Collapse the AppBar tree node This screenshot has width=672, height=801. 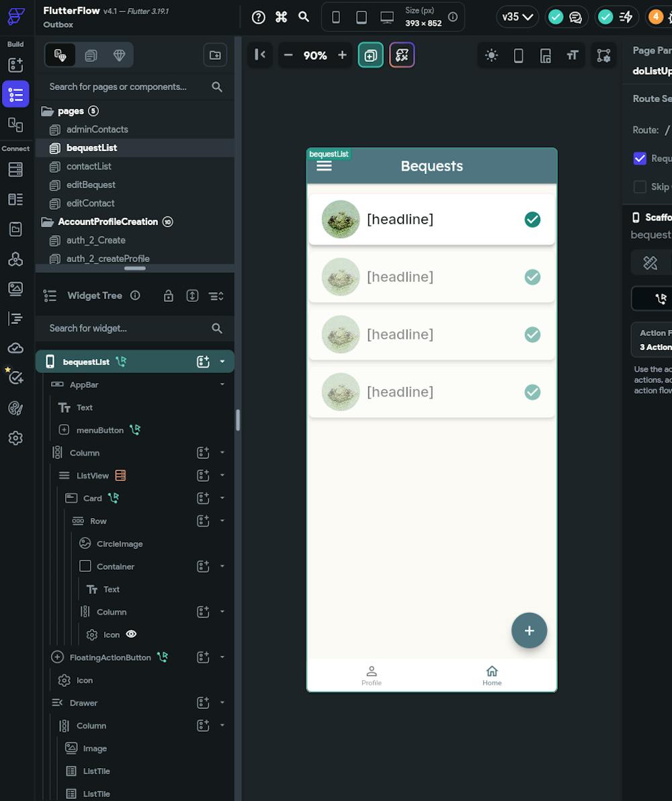point(222,384)
